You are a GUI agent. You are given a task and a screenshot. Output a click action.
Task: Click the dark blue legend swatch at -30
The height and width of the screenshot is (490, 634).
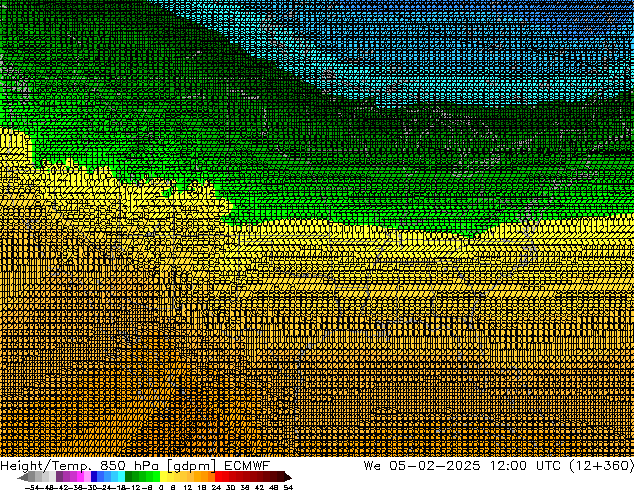tap(94, 476)
